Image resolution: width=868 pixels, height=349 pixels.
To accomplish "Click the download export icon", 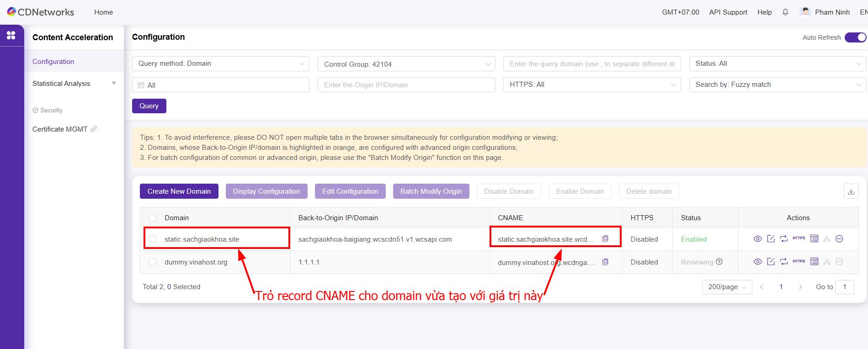I will point(851,191).
